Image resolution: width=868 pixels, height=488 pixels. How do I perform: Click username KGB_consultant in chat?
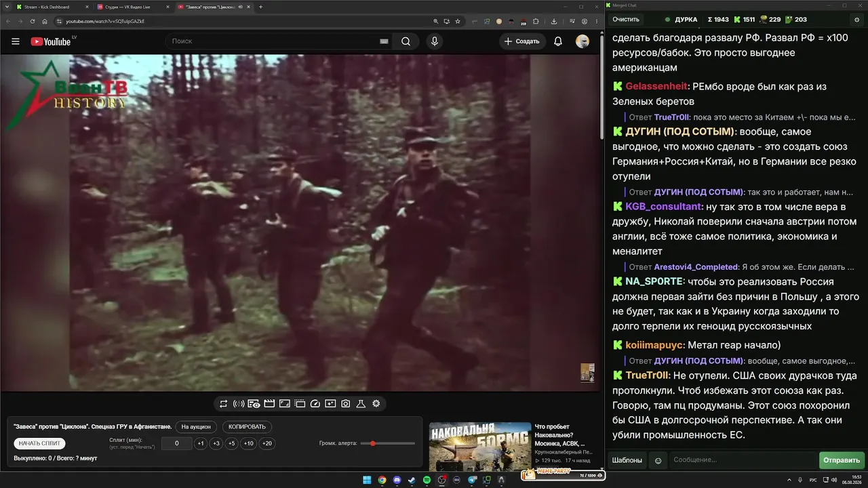pyautogui.click(x=663, y=207)
